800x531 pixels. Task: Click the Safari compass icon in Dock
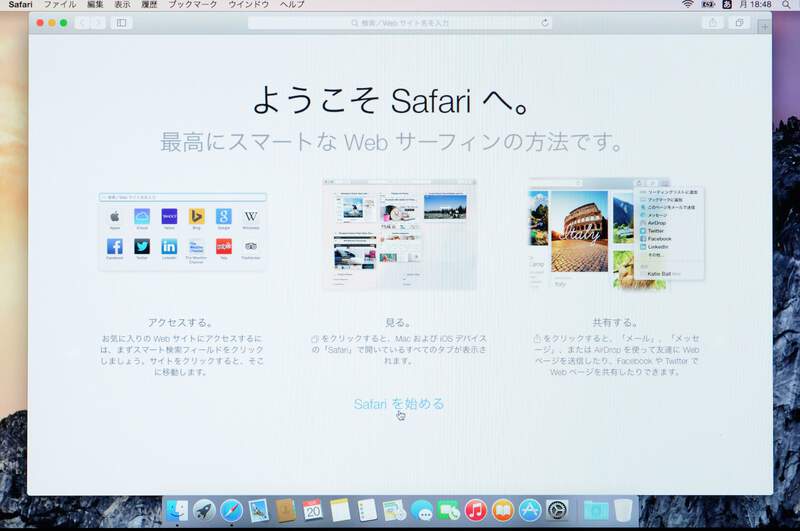coord(232,510)
